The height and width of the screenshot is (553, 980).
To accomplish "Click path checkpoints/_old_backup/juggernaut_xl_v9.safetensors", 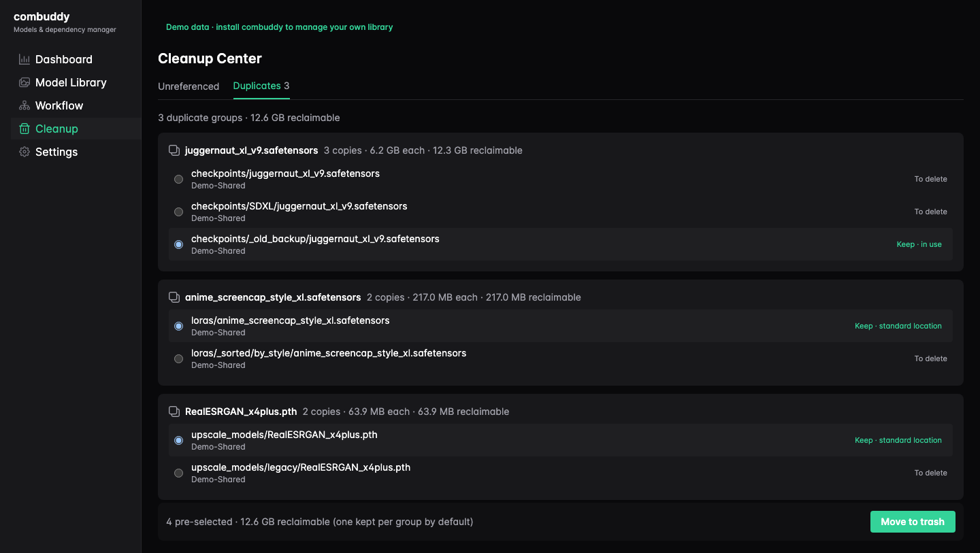I will (315, 239).
